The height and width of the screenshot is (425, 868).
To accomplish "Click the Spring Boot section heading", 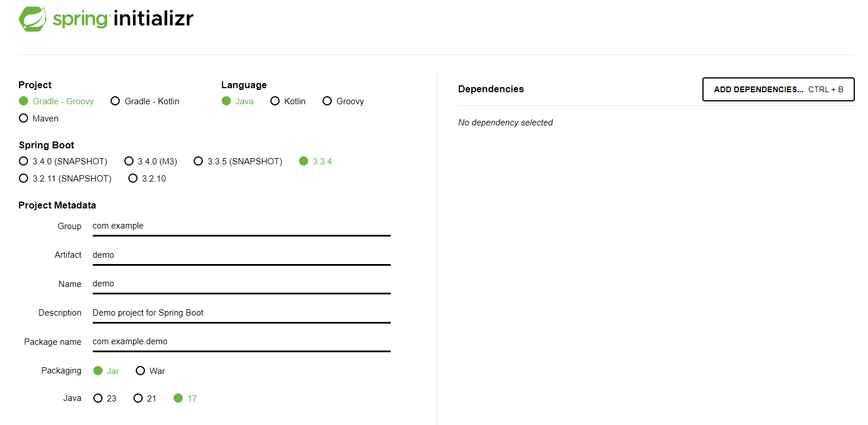I will [x=46, y=145].
